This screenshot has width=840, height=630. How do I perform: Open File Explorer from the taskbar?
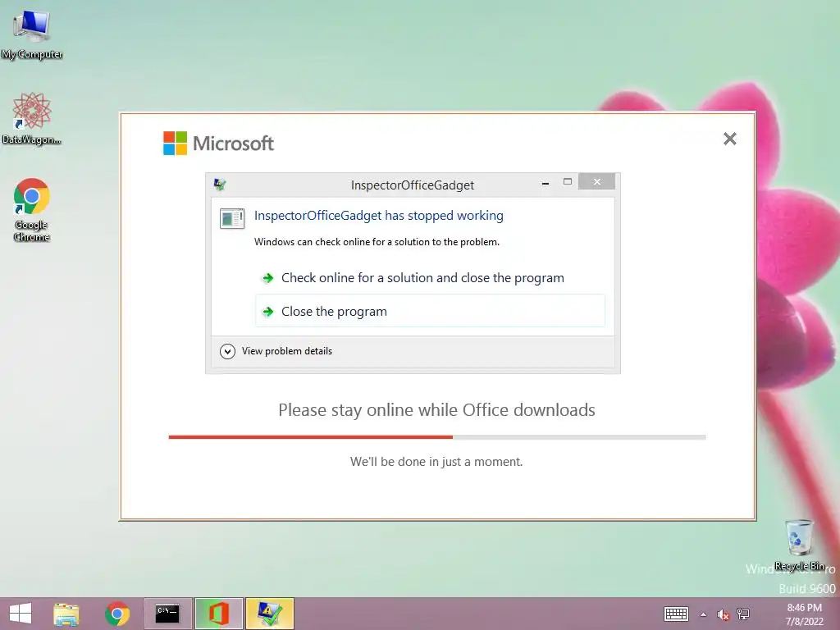(66, 614)
